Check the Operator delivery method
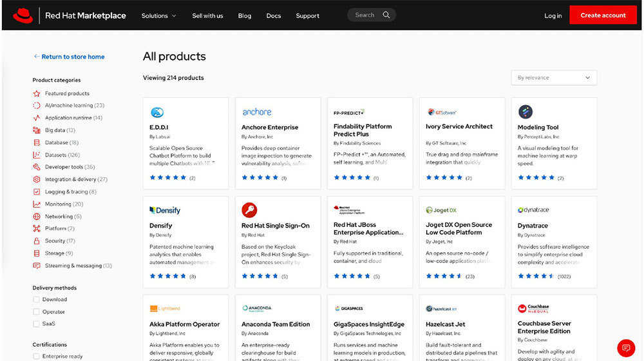The image size is (644, 361). coord(37,312)
